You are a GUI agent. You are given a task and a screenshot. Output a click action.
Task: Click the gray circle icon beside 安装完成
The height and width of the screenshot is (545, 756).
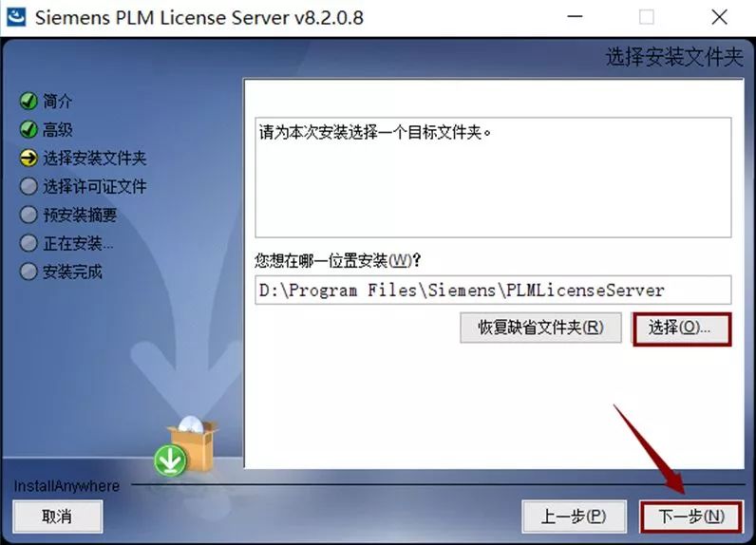click(28, 272)
